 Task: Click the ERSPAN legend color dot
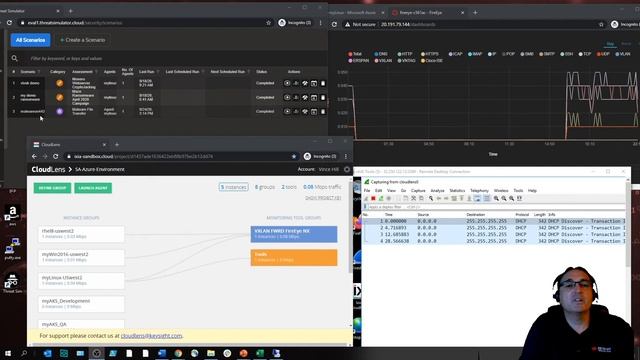350,61
